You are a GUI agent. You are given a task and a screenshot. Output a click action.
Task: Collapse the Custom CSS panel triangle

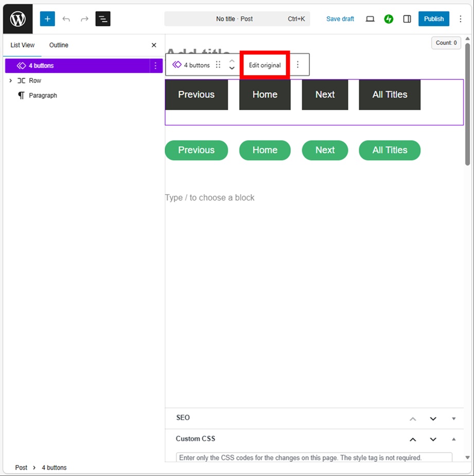(453, 439)
